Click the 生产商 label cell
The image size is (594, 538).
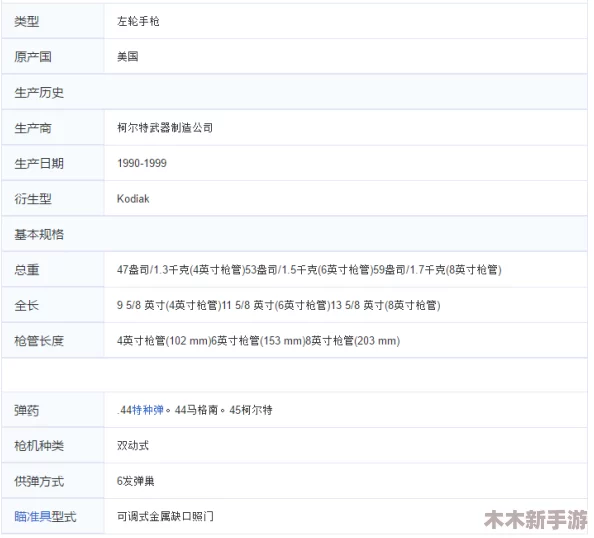53,128
